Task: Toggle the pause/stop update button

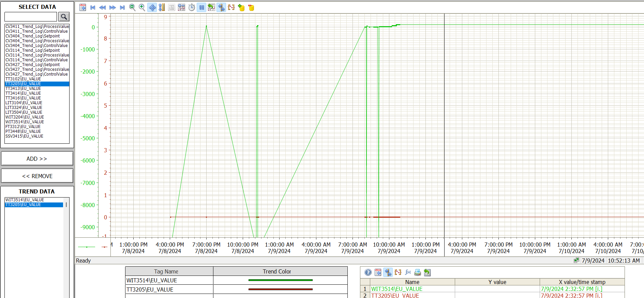Action: pyautogui.click(x=202, y=7)
